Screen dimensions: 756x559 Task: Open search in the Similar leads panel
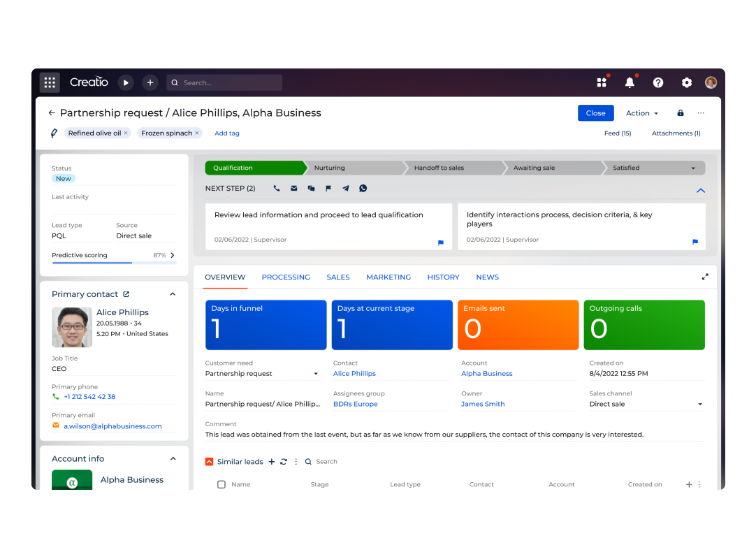click(x=308, y=461)
